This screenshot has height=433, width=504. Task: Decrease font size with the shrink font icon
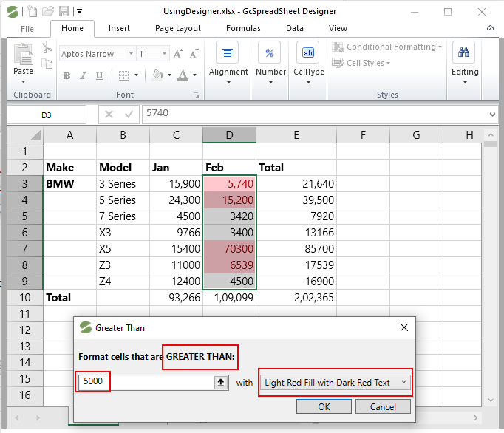194,54
